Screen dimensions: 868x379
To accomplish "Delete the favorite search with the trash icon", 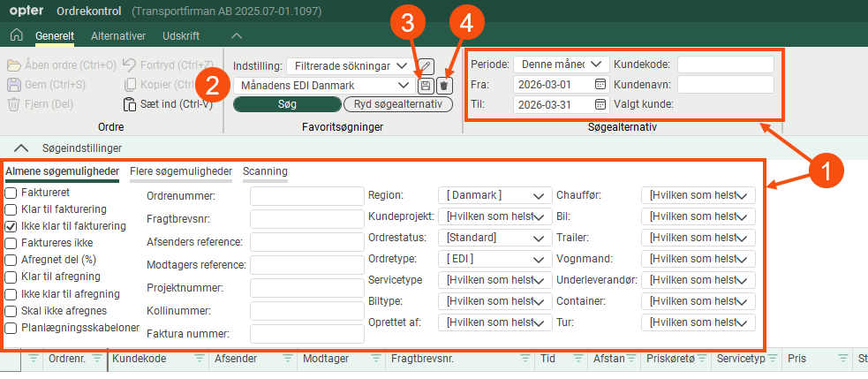I will [445, 86].
